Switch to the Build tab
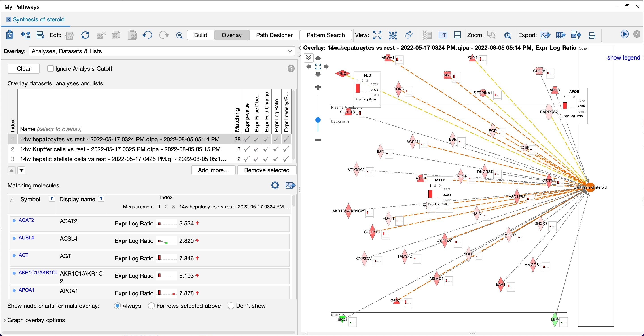The width and height of the screenshot is (644, 336). tap(201, 35)
